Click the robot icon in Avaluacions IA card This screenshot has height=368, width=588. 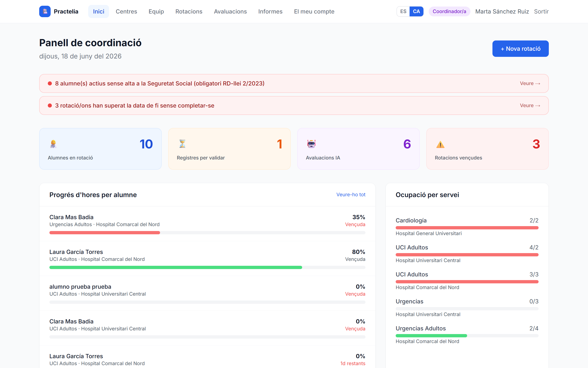click(311, 144)
